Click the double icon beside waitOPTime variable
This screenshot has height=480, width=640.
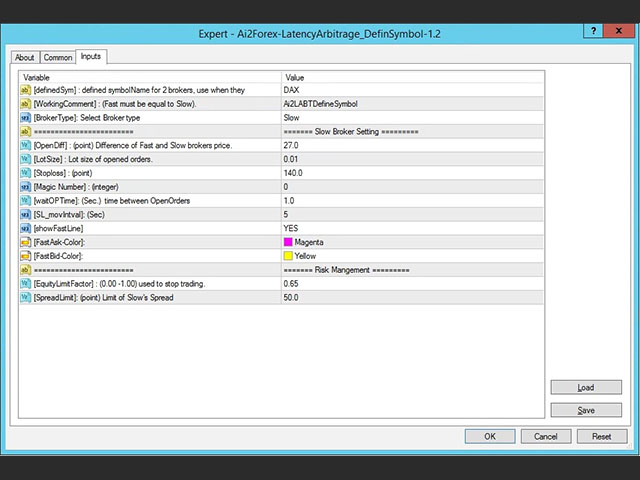click(25, 201)
